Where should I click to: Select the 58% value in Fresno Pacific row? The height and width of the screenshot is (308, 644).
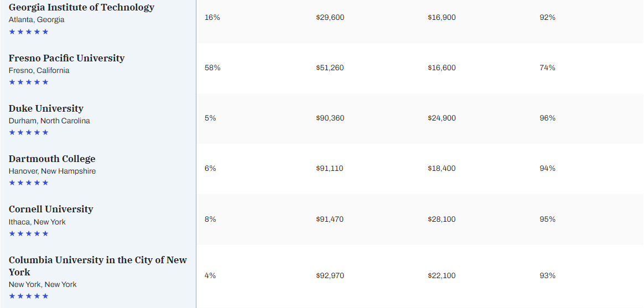click(x=212, y=68)
